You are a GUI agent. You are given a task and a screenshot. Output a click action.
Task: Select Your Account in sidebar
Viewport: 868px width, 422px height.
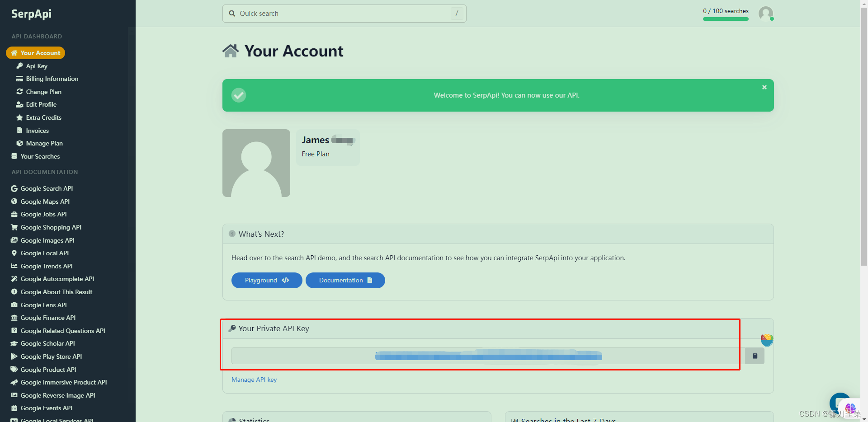[35, 53]
